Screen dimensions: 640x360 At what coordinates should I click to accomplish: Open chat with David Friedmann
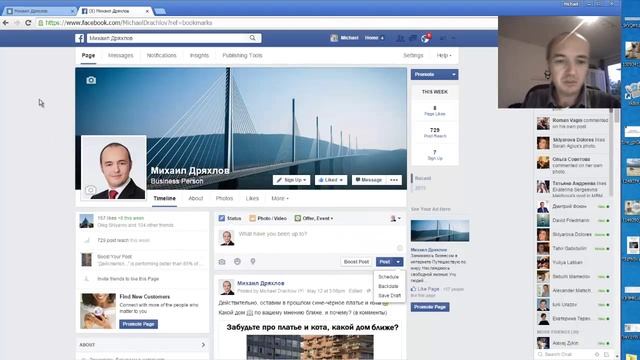pyautogui.click(x=573, y=220)
